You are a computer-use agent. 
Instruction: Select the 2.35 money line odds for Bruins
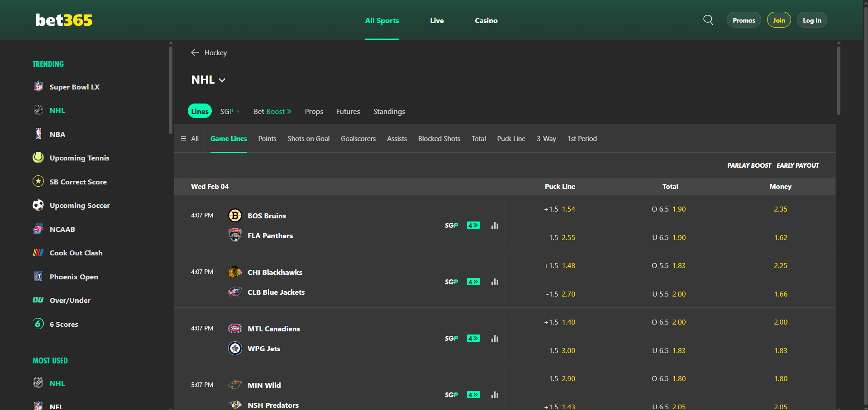tap(780, 209)
